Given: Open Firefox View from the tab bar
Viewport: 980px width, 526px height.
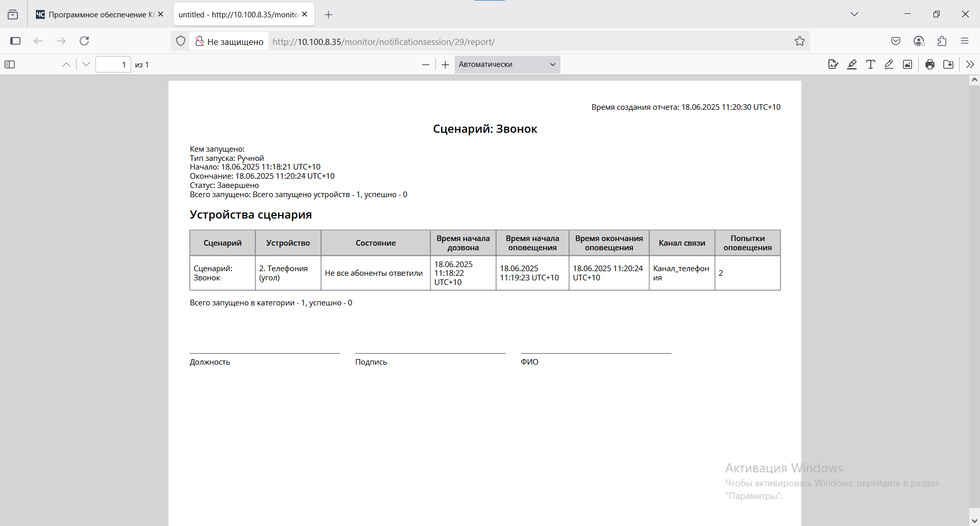Looking at the screenshot, I should [13, 15].
